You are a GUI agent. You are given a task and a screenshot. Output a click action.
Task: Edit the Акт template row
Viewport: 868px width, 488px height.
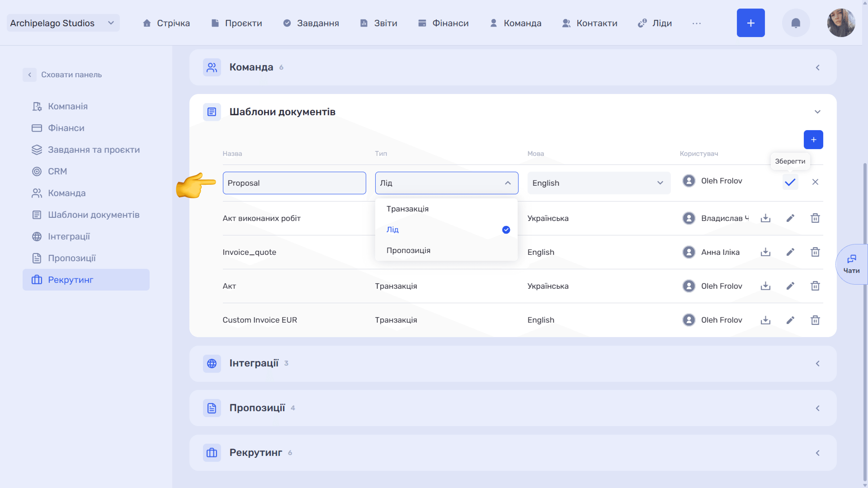790,286
